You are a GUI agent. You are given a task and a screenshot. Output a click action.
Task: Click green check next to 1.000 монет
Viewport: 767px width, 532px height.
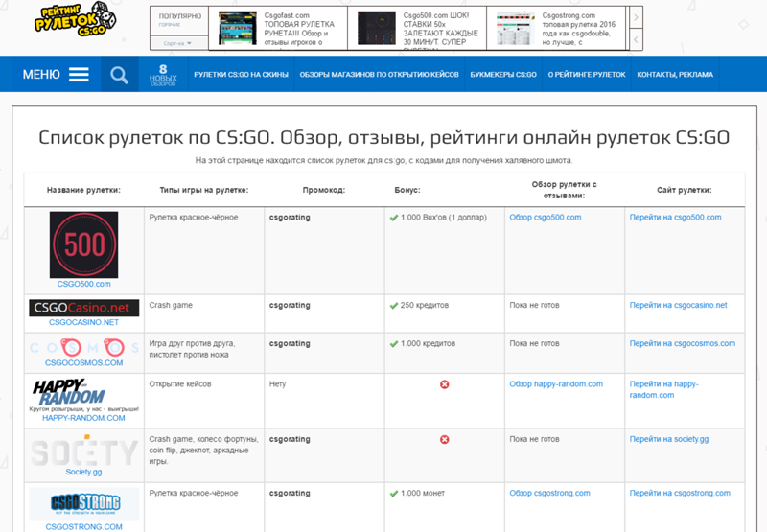(x=394, y=494)
